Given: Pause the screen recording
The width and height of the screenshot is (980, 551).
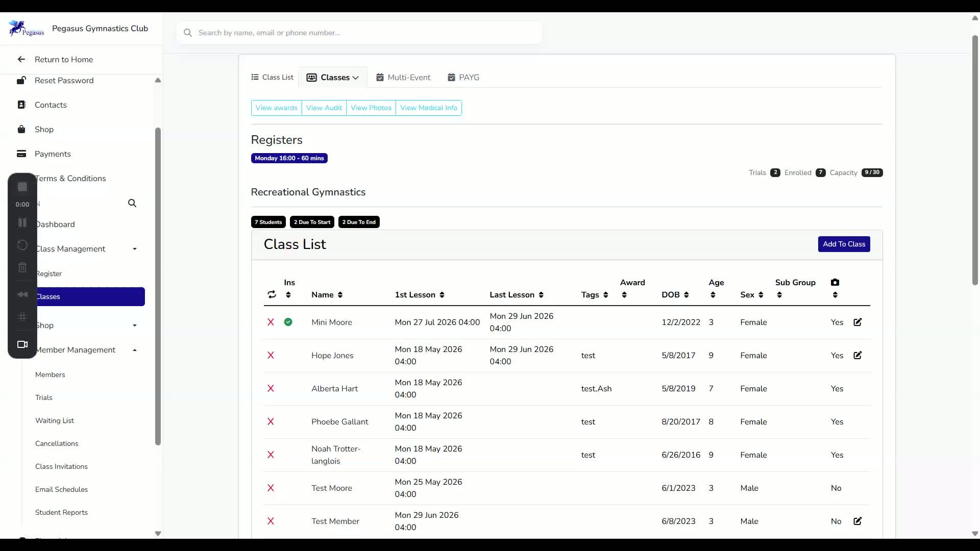Looking at the screenshot, I should pos(22,222).
